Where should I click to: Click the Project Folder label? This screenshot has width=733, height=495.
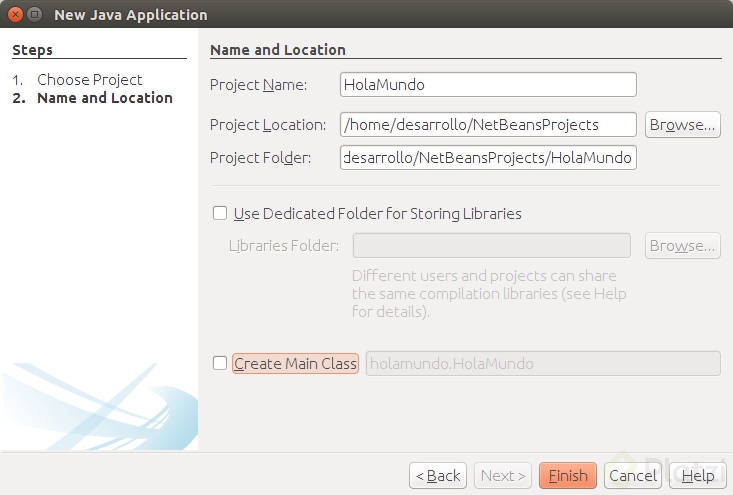260,158
